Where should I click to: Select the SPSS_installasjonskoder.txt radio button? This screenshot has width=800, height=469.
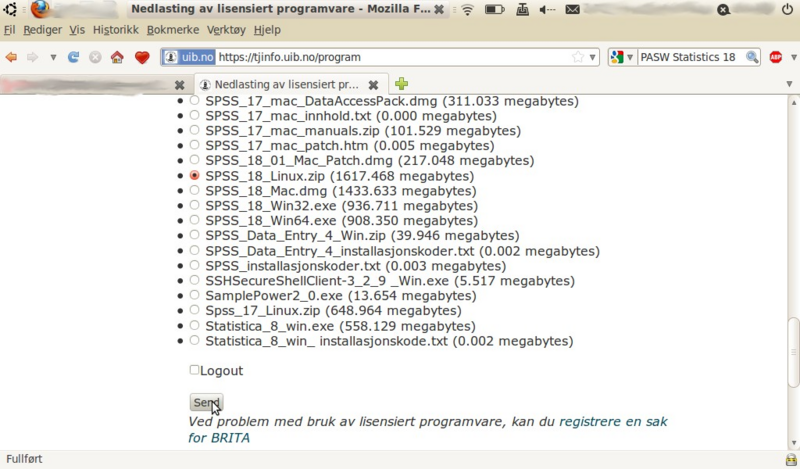click(x=194, y=265)
